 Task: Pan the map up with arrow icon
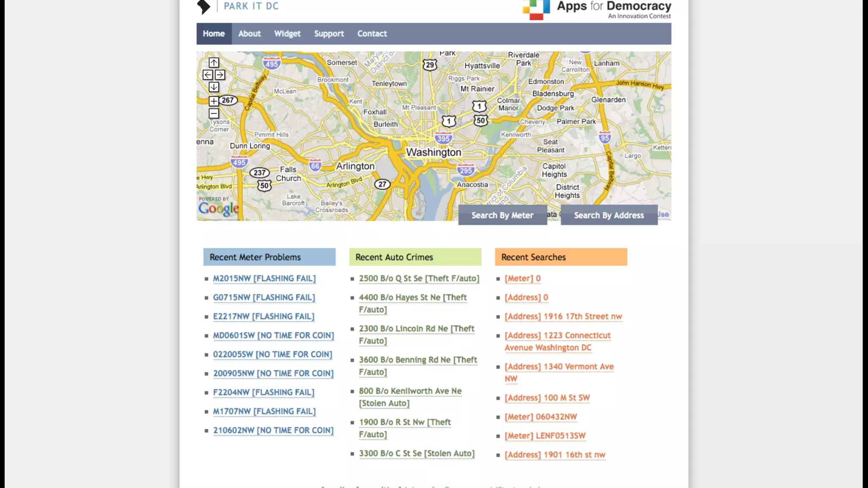(214, 63)
